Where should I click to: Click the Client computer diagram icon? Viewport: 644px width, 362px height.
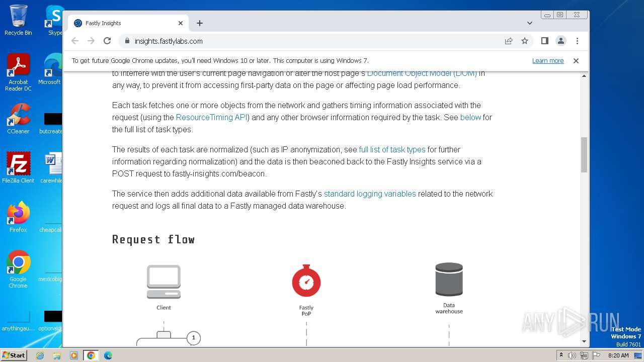(164, 282)
